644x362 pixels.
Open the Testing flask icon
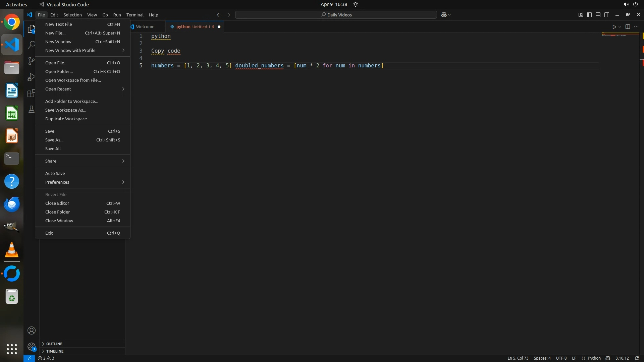pos(31,109)
